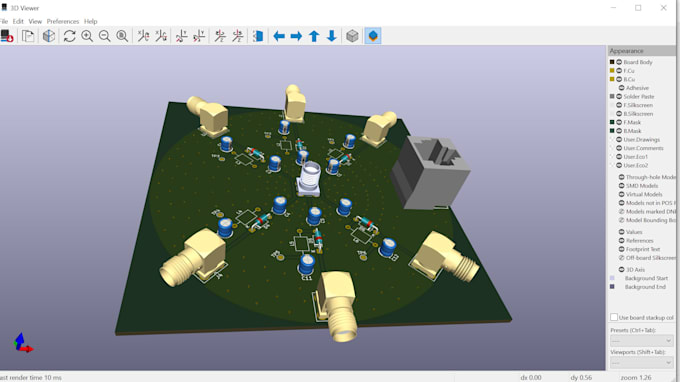Show Off-board Silkscreen eye toggle
This screenshot has width=680, height=382.
tap(621, 258)
